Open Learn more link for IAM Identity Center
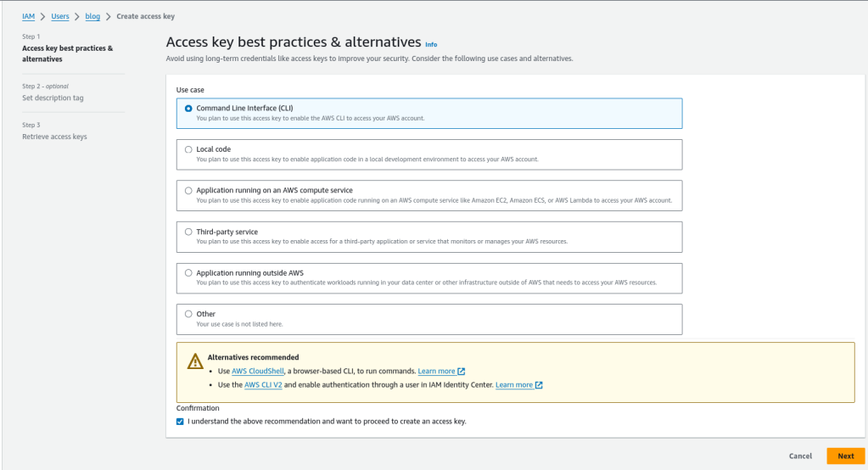868x470 pixels. 514,385
